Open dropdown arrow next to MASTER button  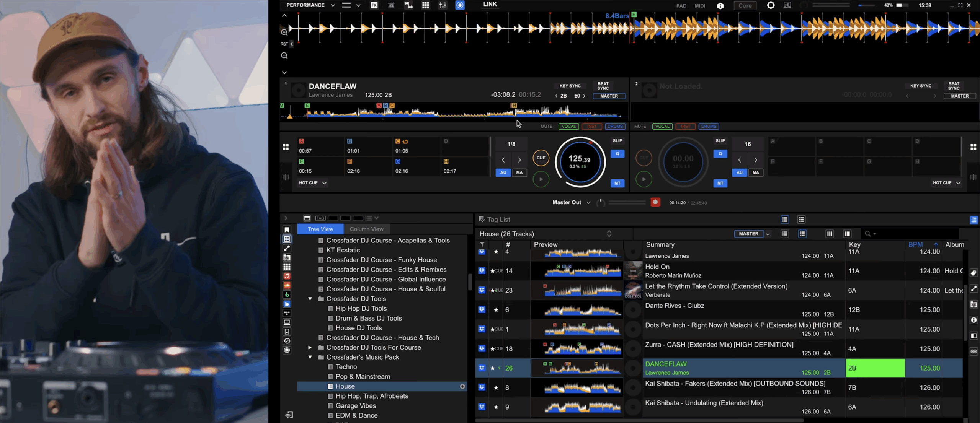point(768,234)
